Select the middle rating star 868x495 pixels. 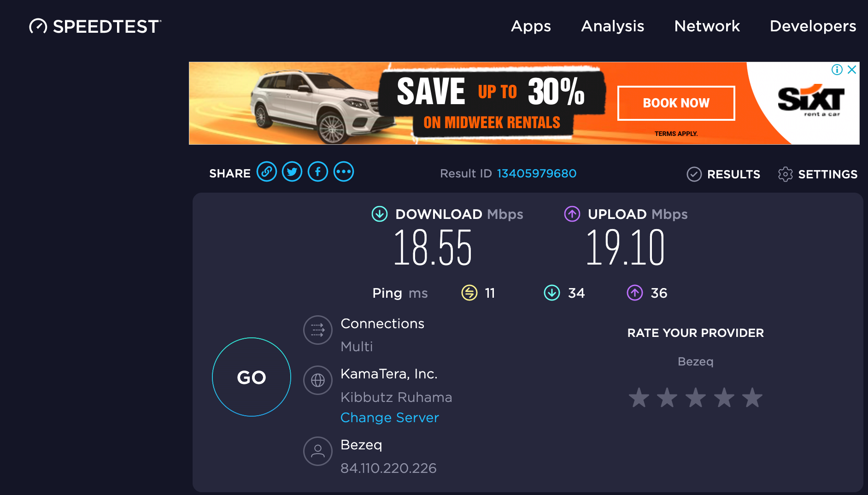[x=696, y=397]
